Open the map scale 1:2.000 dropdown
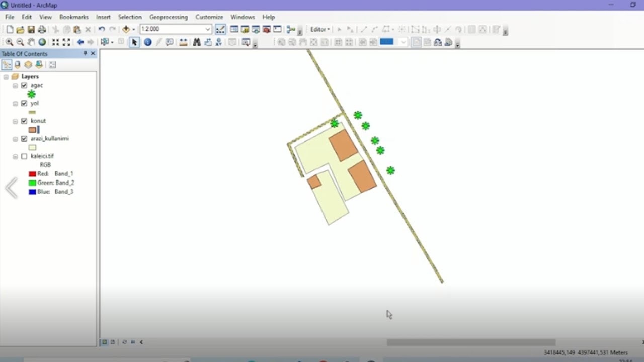Screen dimensions: 644x362 (208, 30)
